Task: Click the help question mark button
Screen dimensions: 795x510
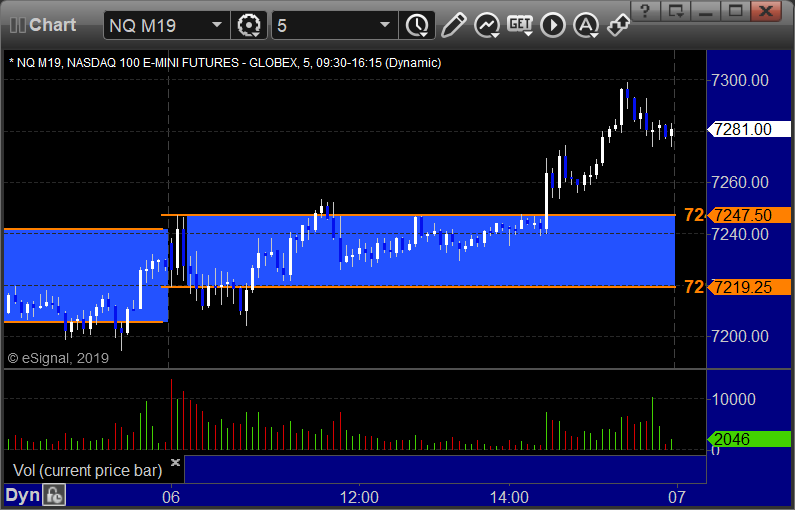Action: point(645,11)
